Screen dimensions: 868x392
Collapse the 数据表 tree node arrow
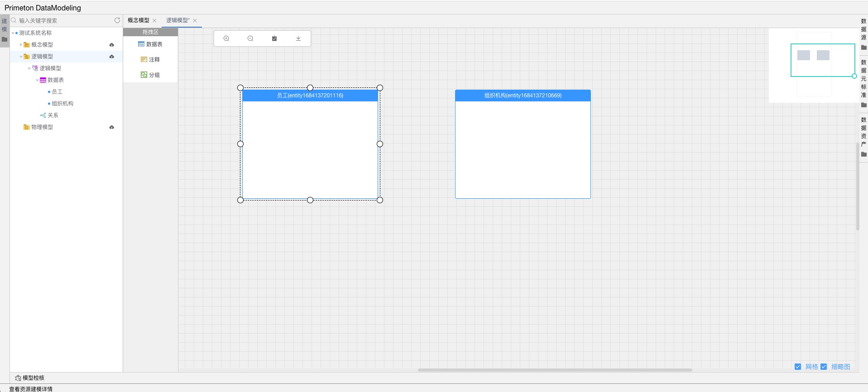[x=37, y=80]
